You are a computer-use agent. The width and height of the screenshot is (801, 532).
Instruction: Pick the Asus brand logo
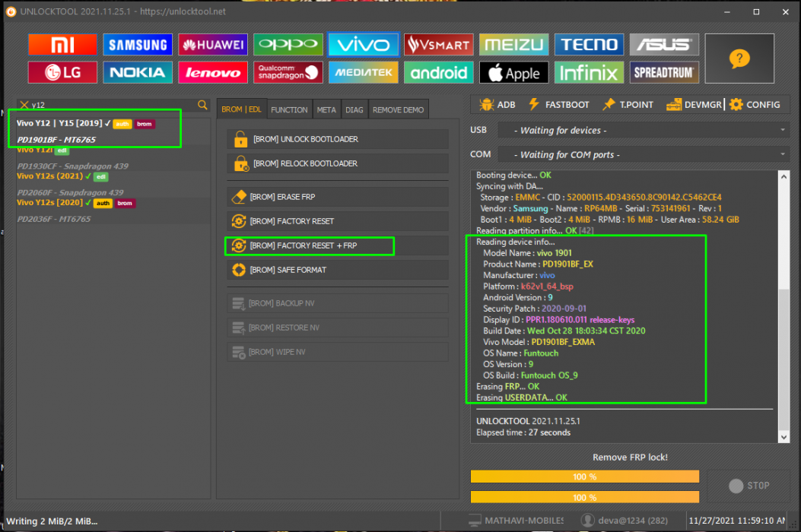click(664, 45)
